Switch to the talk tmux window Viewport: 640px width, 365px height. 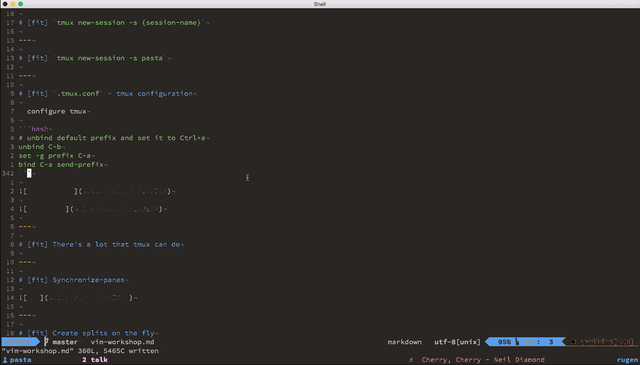95,360
